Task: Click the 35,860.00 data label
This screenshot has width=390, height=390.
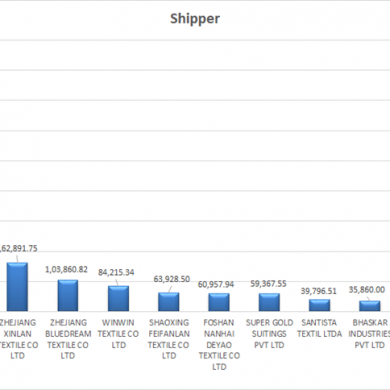Action: click(367, 290)
